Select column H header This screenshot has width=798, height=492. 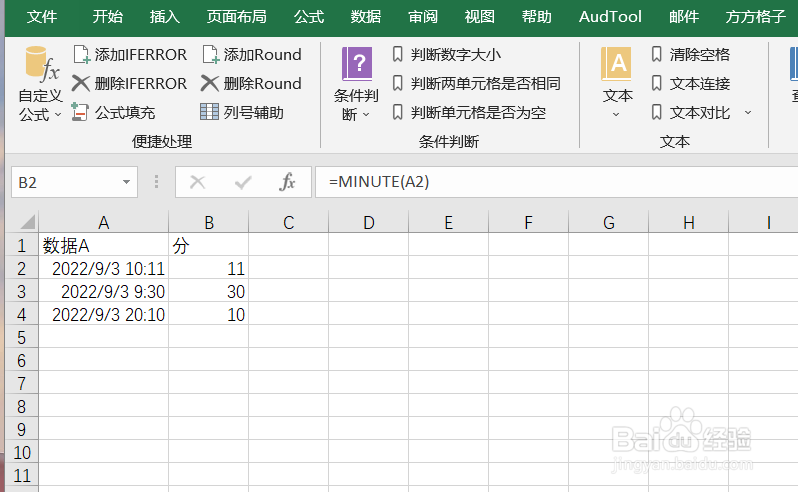(x=689, y=222)
